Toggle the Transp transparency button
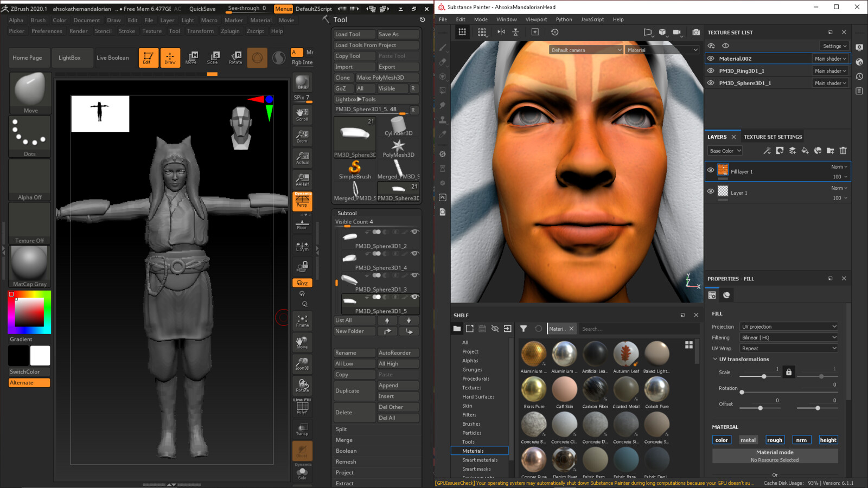868x488 pixels. point(302,429)
